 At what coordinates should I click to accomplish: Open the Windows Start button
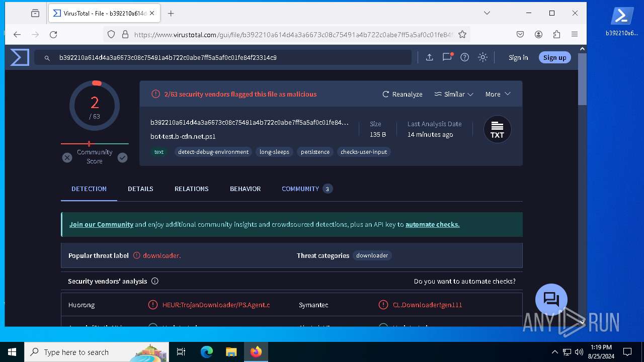tap(12, 352)
